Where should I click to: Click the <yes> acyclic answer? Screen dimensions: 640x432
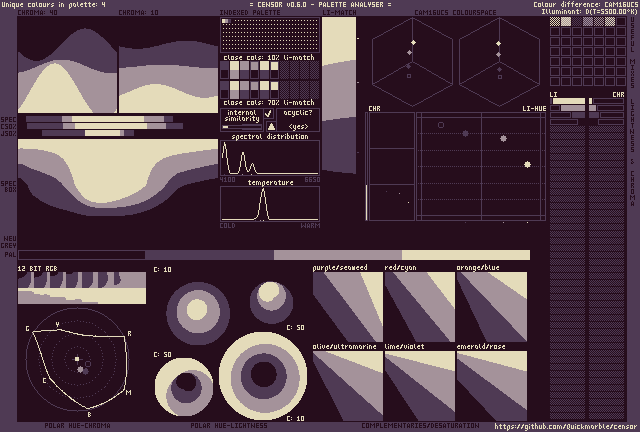click(x=298, y=127)
